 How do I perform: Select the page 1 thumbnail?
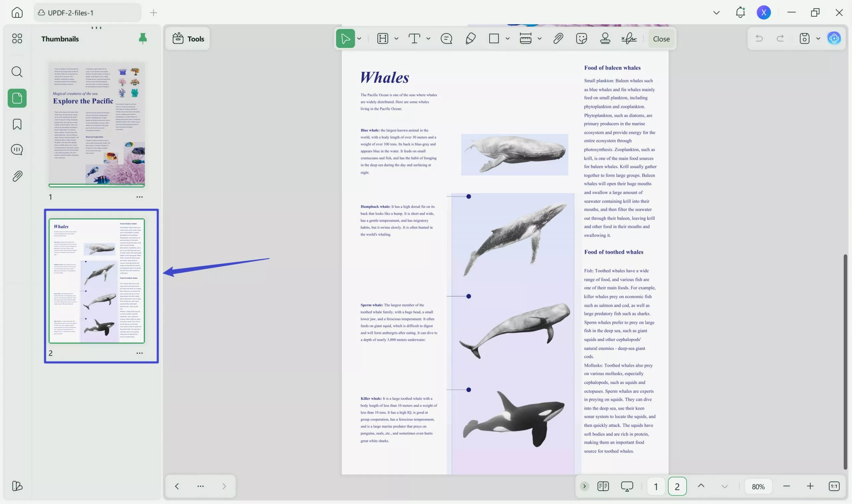(97, 124)
